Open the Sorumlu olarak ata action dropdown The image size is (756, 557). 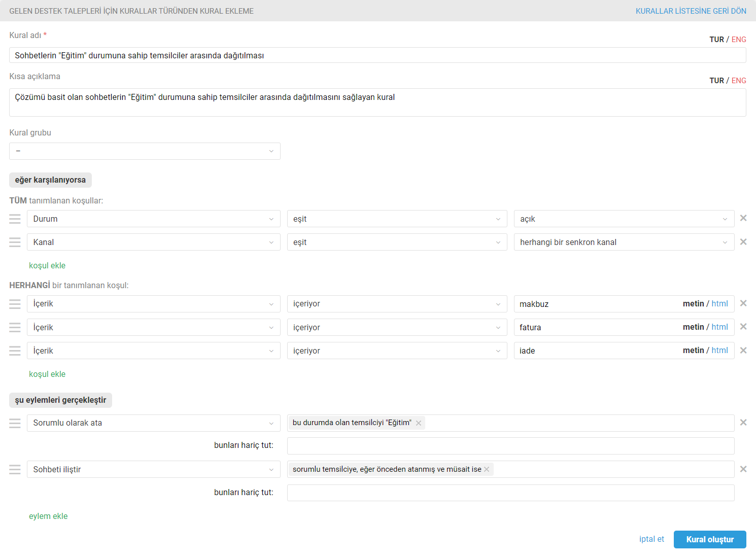pyautogui.click(x=153, y=423)
